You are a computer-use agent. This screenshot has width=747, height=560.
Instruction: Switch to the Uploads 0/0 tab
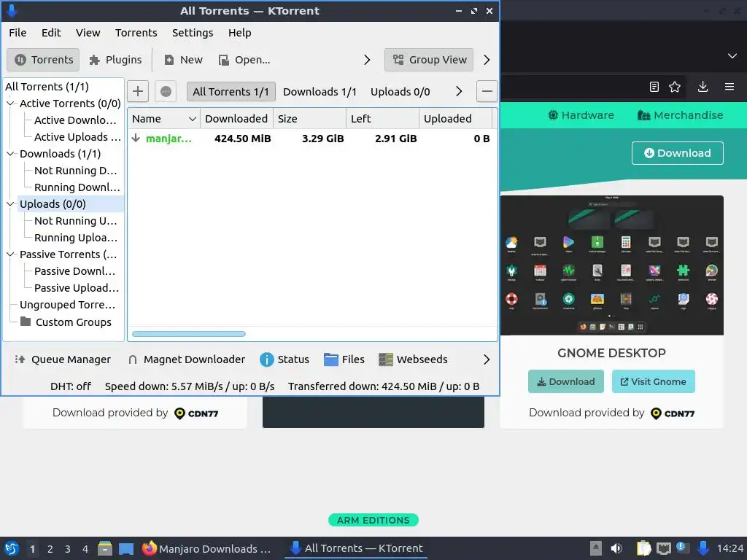pyautogui.click(x=400, y=92)
